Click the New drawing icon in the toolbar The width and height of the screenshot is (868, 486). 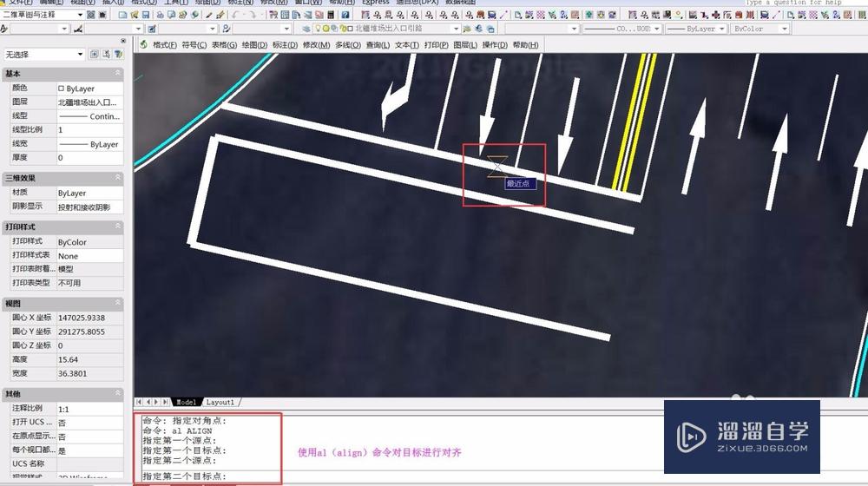coord(122,15)
